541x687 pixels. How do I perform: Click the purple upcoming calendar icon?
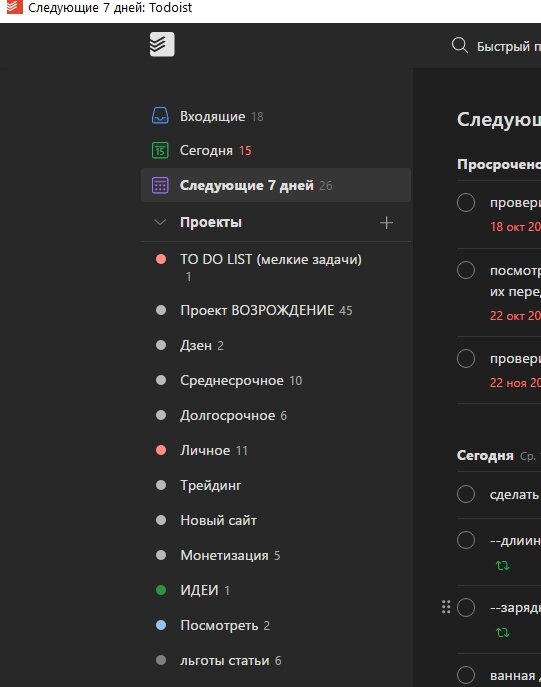point(160,185)
